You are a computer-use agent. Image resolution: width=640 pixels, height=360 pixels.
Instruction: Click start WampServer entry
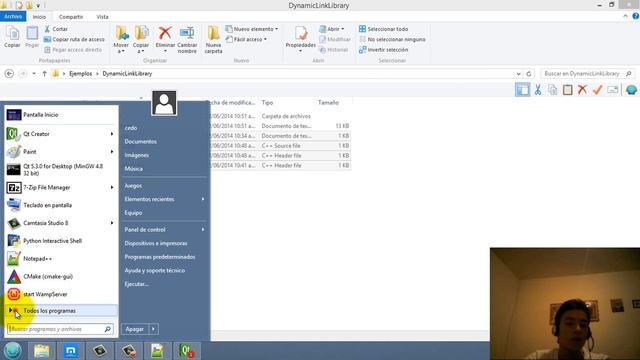pos(61,294)
